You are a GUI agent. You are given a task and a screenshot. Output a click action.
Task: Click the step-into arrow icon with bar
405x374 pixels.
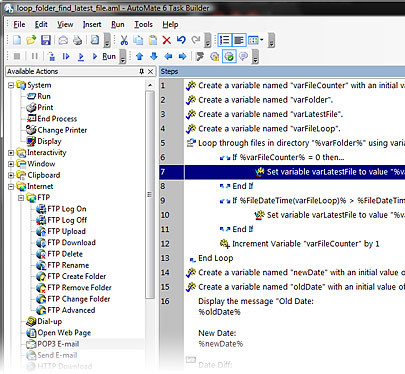click(x=66, y=56)
